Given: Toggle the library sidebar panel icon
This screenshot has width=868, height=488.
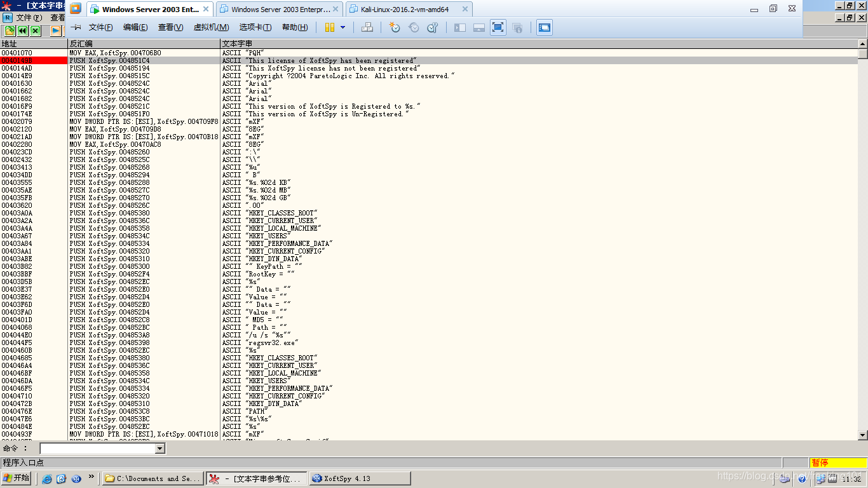Looking at the screenshot, I should coord(460,27).
